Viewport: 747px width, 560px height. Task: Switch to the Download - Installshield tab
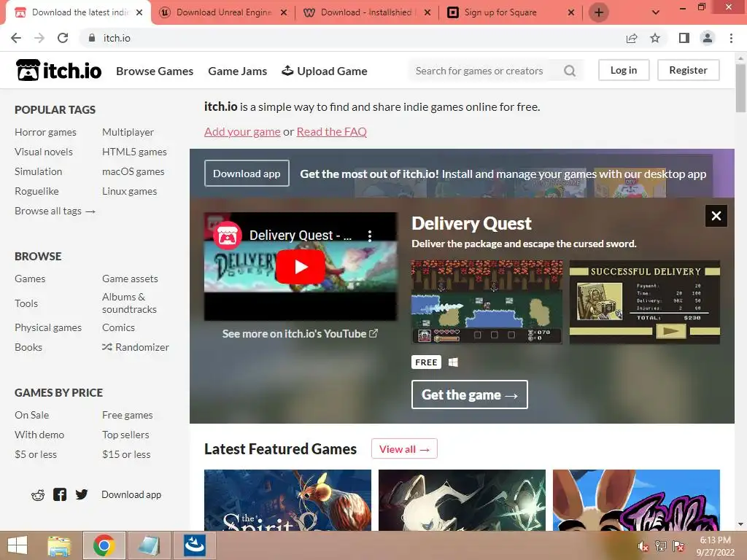pos(367,12)
